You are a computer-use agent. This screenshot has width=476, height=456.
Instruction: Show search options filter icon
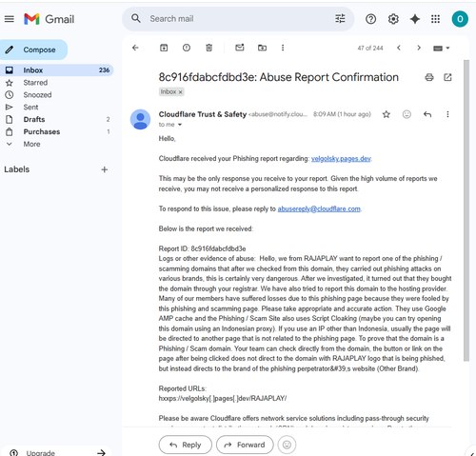[340, 19]
